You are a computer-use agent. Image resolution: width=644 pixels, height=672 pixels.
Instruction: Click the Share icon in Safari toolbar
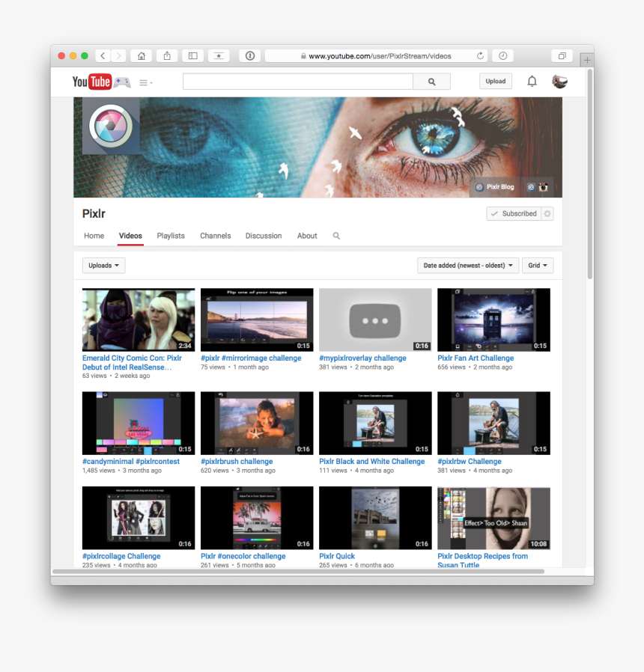pos(167,55)
